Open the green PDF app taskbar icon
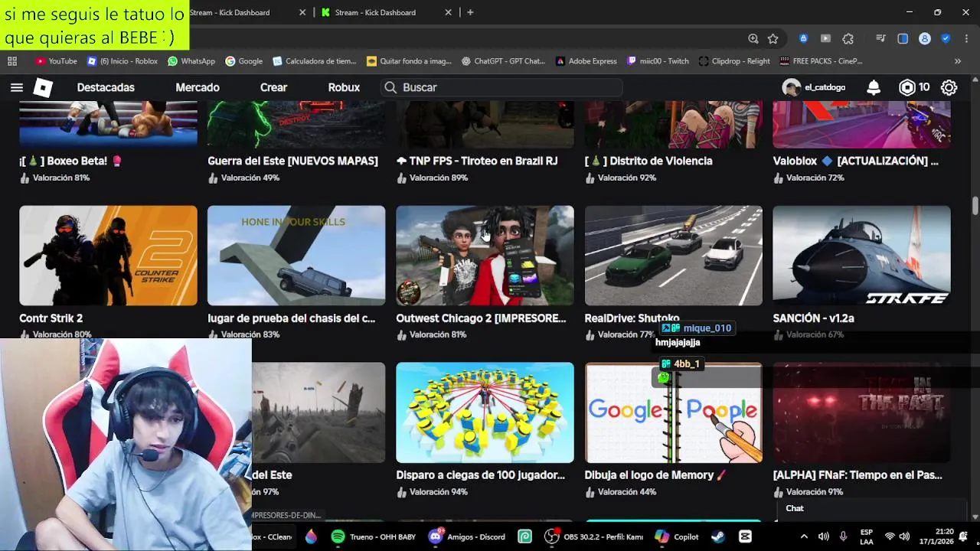 click(x=524, y=536)
